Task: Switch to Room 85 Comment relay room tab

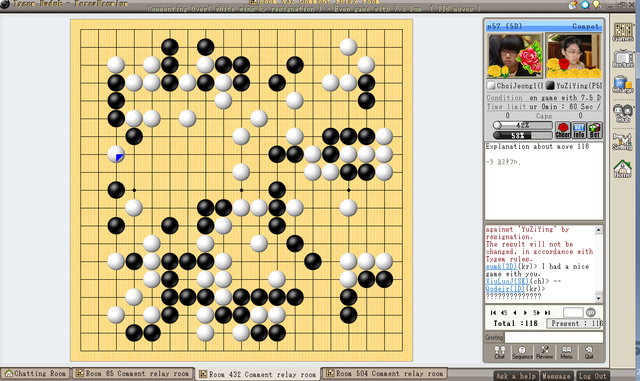Action: [133, 374]
